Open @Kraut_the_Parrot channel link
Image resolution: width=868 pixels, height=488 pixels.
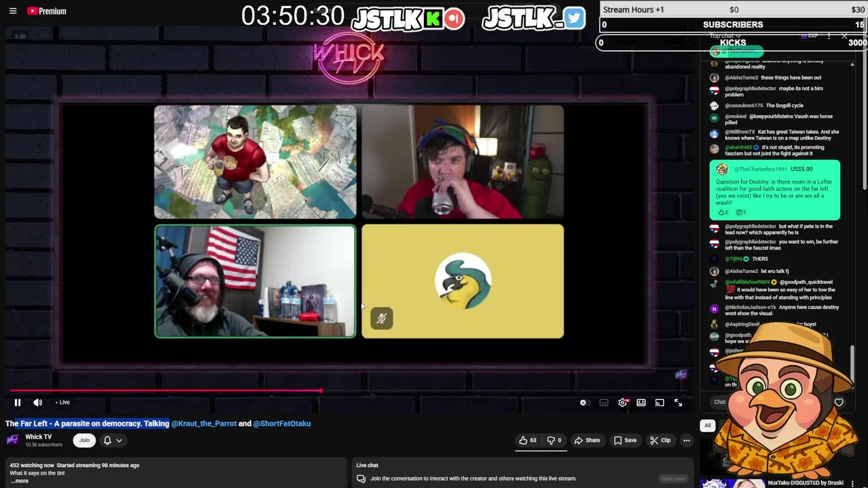tap(203, 424)
